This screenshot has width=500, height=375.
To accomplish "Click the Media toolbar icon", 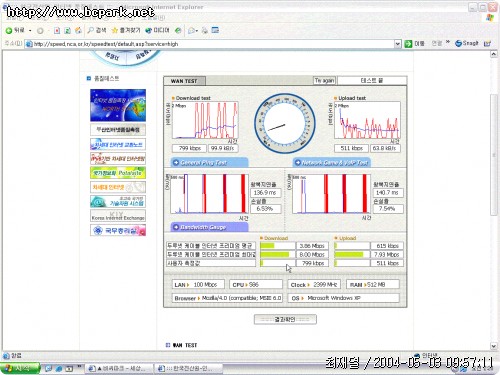I will coord(149,31).
